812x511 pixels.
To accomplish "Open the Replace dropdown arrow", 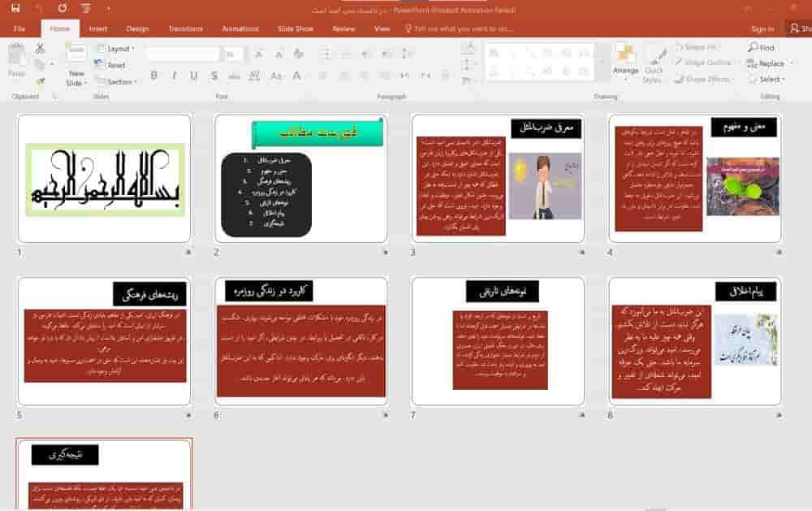I will click(791, 63).
